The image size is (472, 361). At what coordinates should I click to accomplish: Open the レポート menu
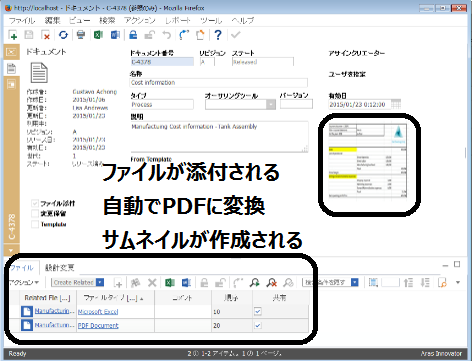[x=178, y=21]
